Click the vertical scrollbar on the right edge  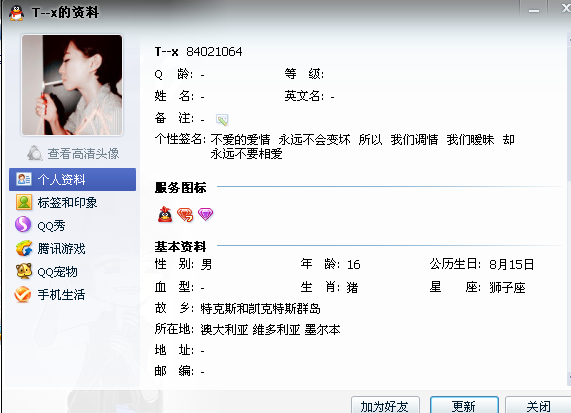point(569,208)
